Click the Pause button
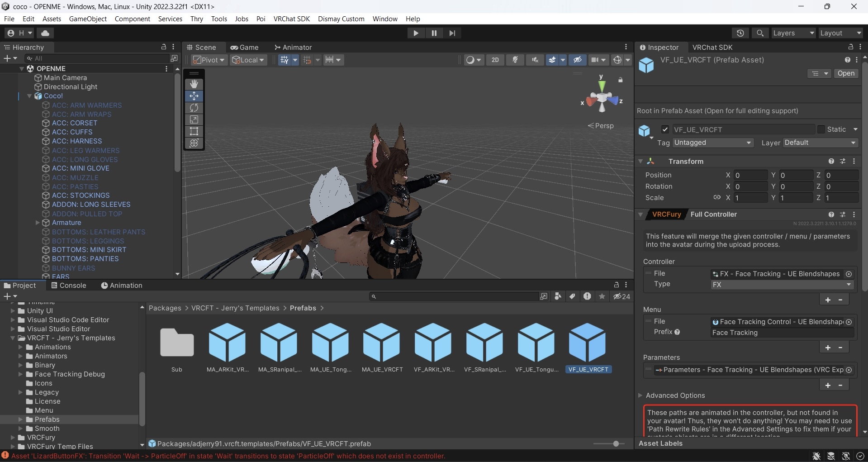The width and height of the screenshot is (868, 462). (x=434, y=33)
